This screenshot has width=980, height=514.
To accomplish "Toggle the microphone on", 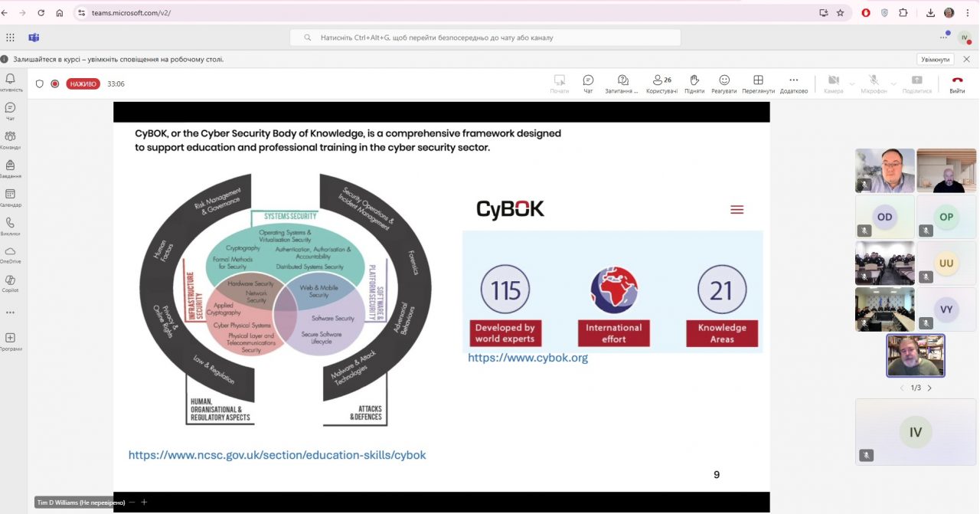I will (x=873, y=83).
